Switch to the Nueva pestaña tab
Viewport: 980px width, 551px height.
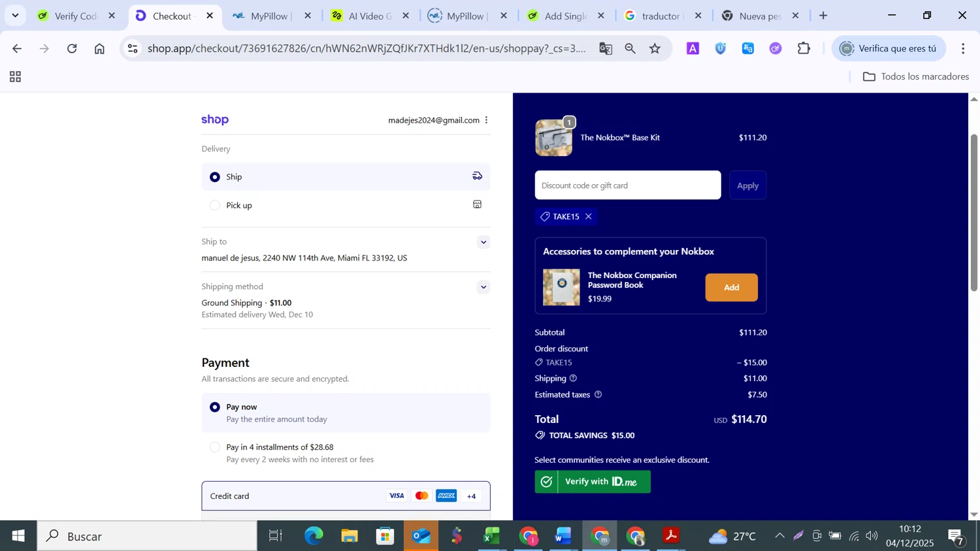tap(760, 16)
